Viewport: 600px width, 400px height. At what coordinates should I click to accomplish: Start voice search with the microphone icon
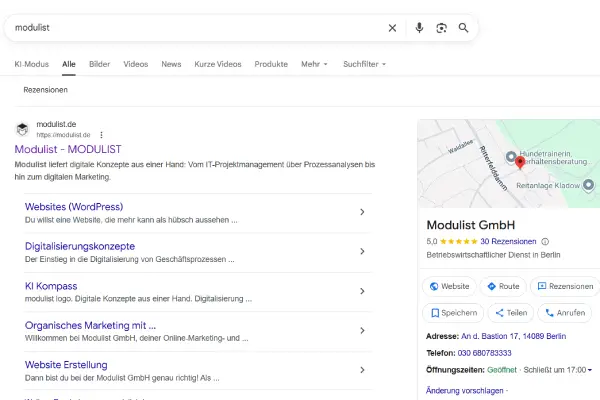click(x=419, y=28)
